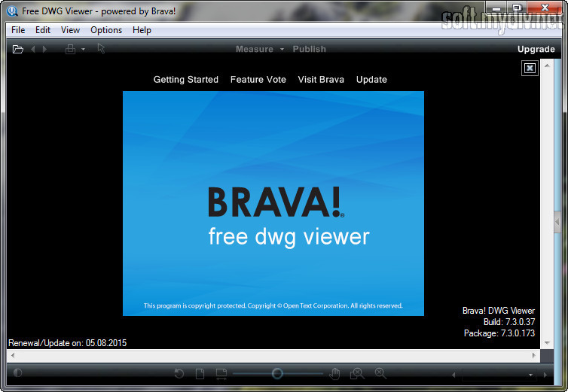This screenshot has width=568, height=392.
Task: Click the horizontal scrollbar right arrow
Action: pos(534,355)
